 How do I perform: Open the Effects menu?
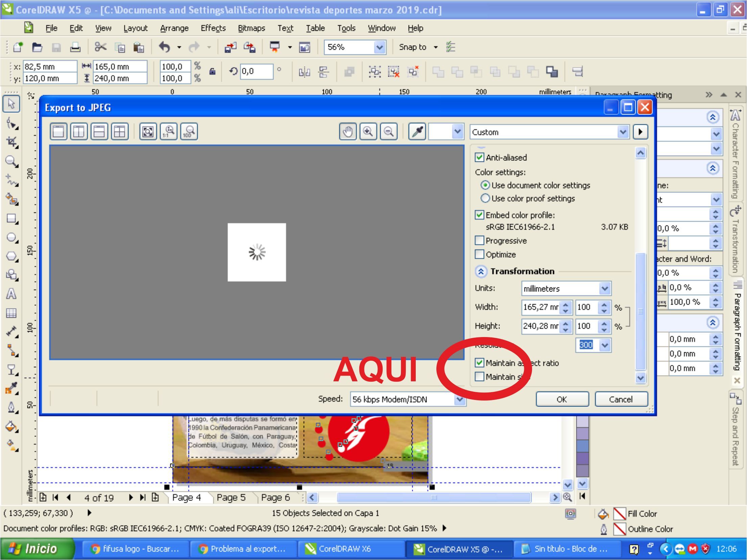(213, 28)
